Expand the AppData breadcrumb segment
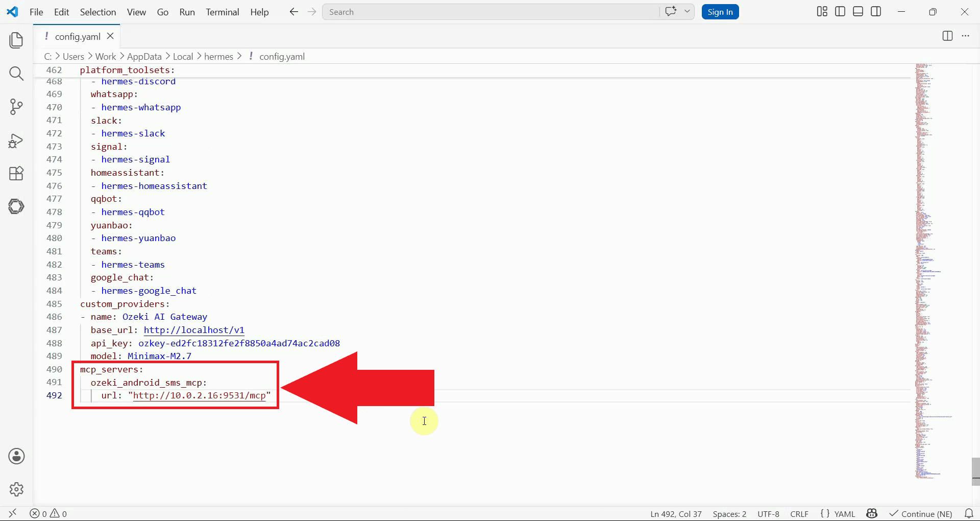Image resolution: width=980 pixels, height=521 pixels. tap(144, 57)
